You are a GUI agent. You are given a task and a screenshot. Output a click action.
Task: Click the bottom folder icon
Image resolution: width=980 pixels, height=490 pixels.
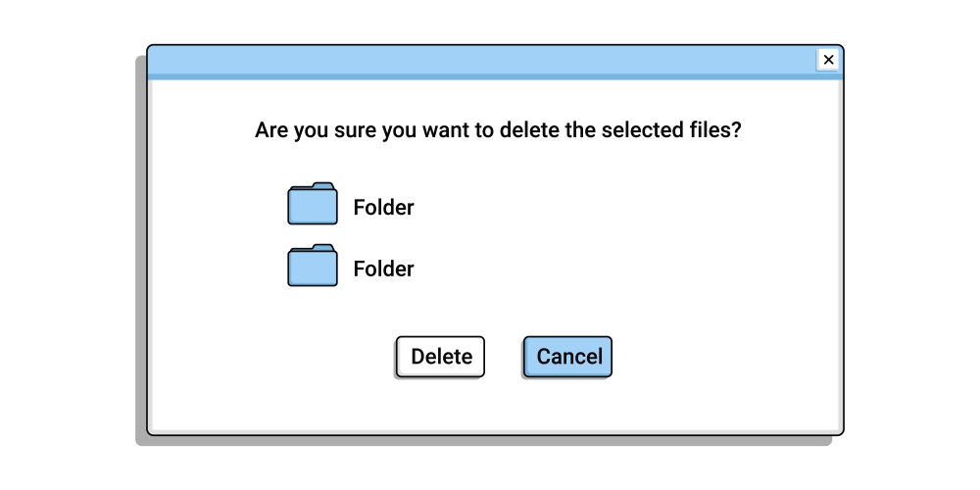point(313,267)
